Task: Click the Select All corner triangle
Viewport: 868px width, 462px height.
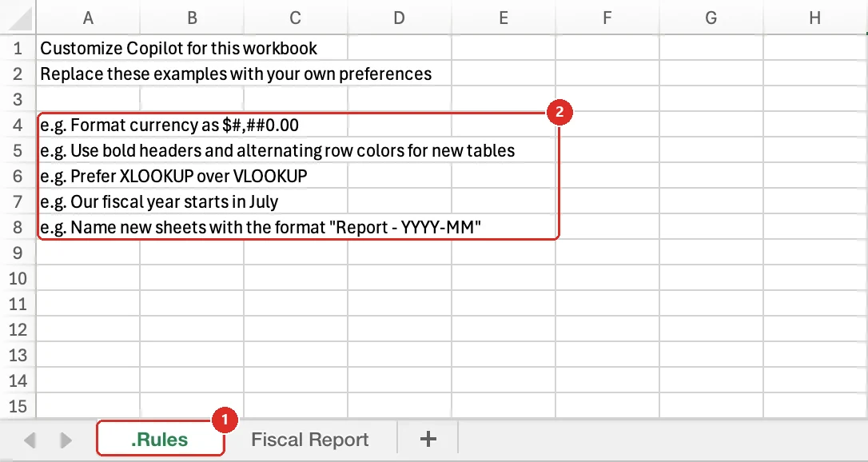Action: pos(20,18)
